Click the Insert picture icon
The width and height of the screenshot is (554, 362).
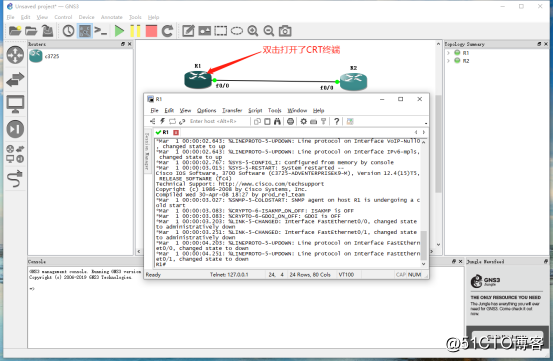tap(205, 31)
